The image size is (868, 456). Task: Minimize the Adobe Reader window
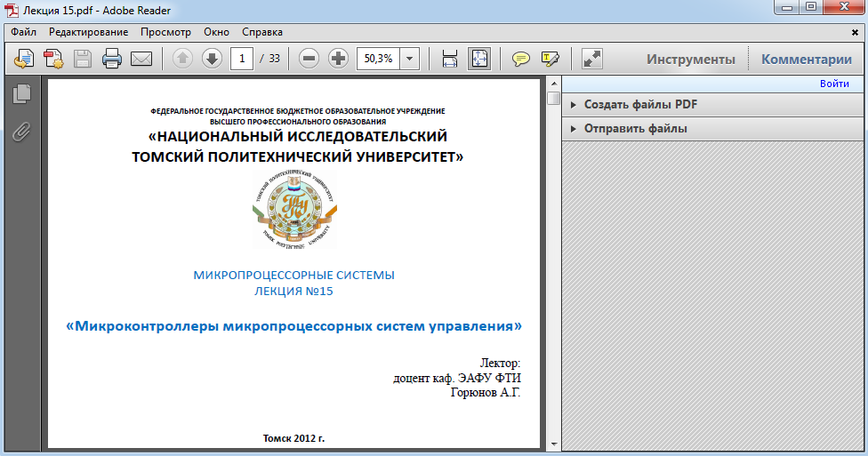786,7
